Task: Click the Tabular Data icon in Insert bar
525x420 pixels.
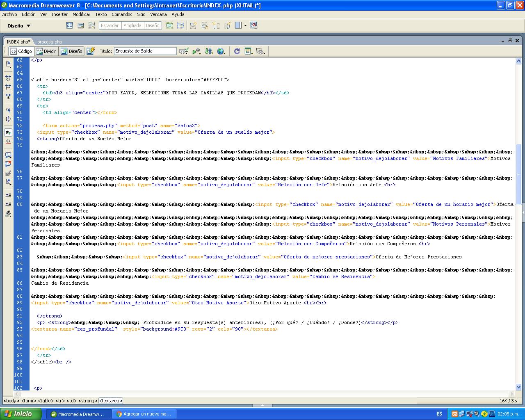Action: [254, 25]
